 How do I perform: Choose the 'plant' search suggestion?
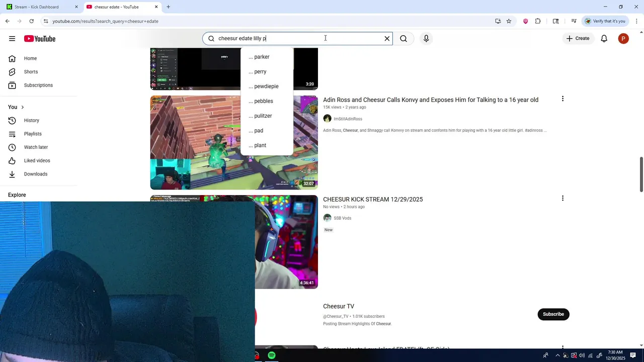[267, 145]
